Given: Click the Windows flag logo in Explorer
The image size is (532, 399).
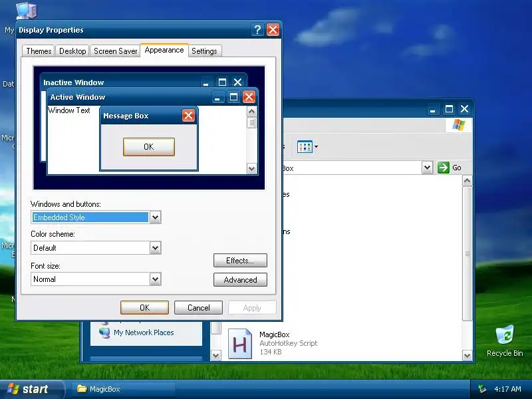Looking at the screenshot, I should coord(459,125).
